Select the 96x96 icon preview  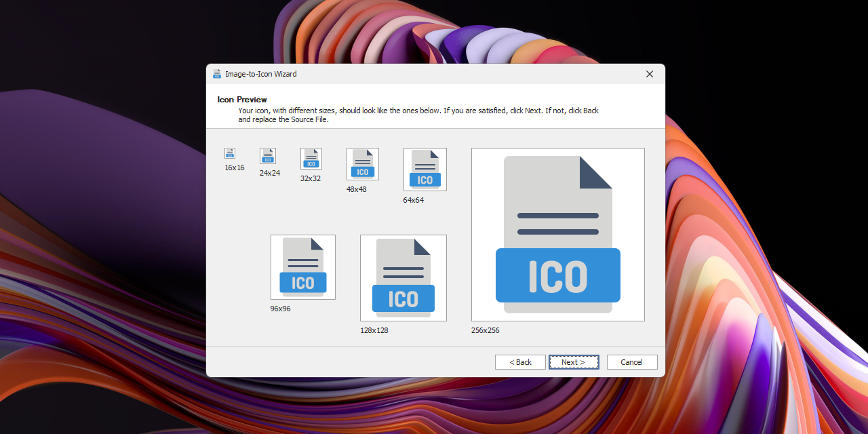click(303, 267)
